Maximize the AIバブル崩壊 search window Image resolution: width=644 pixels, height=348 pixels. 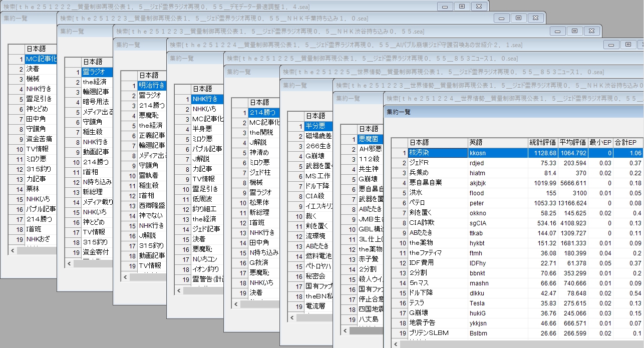627,45
